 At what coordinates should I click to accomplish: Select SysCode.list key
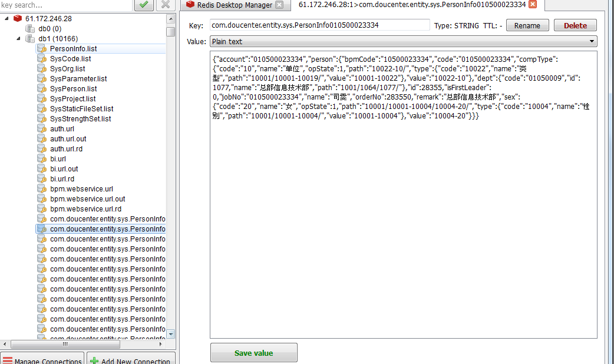(x=71, y=59)
